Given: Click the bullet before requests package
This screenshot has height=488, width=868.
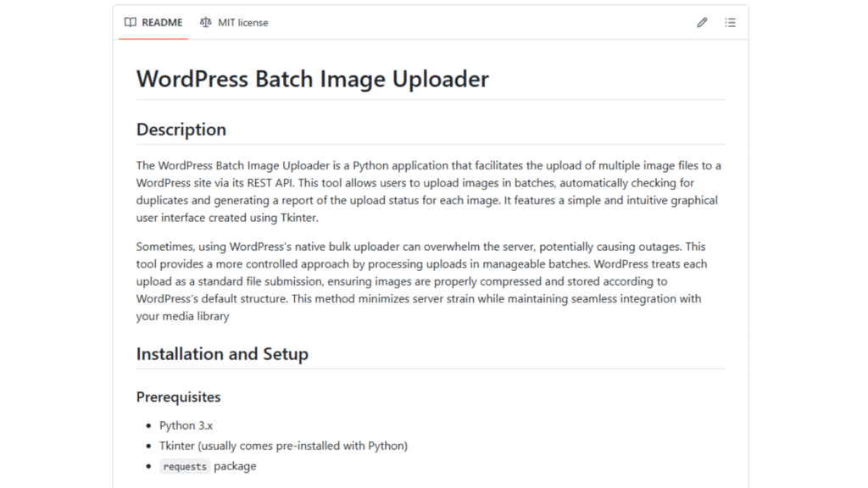Looking at the screenshot, I should [148, 467].
